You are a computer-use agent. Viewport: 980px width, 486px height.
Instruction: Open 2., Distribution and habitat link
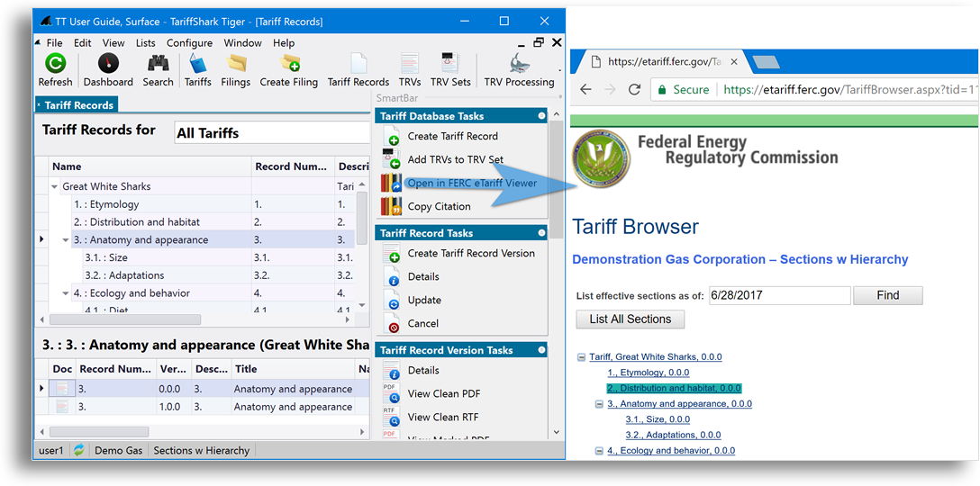coord(674,388)
